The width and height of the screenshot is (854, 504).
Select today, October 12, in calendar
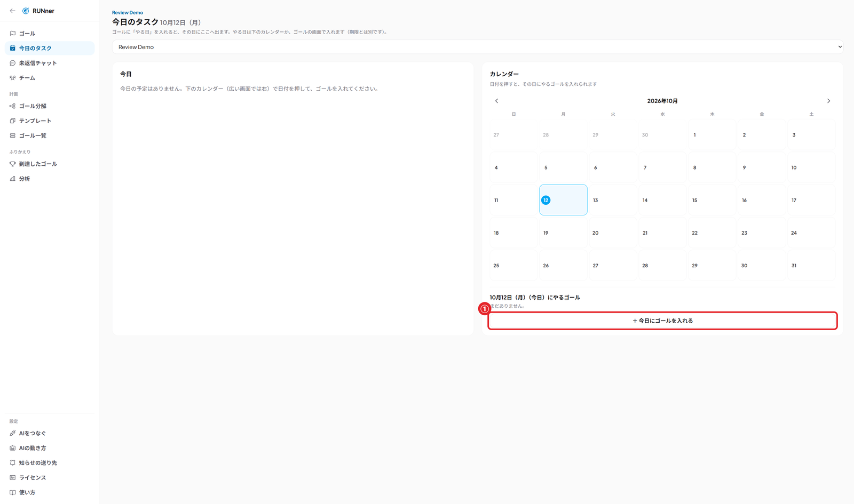click(563, 200)
